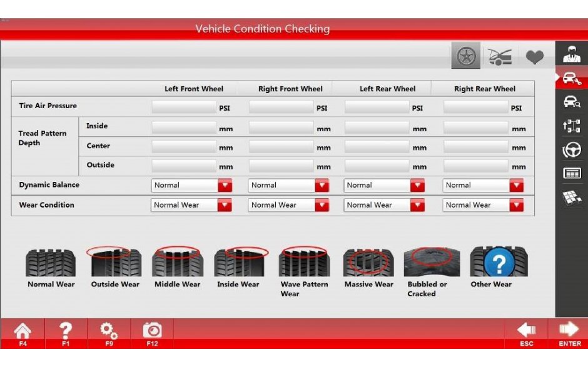Click the Left Front Wheel column header

pyautogui.click(x=194, y=89)
